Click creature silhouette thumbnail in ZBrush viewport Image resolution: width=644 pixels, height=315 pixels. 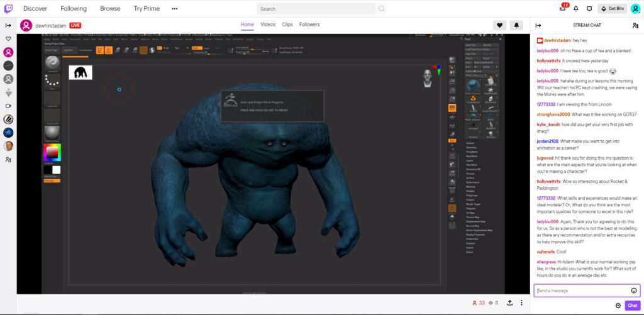pyautogui.click(x=80, y=73)
